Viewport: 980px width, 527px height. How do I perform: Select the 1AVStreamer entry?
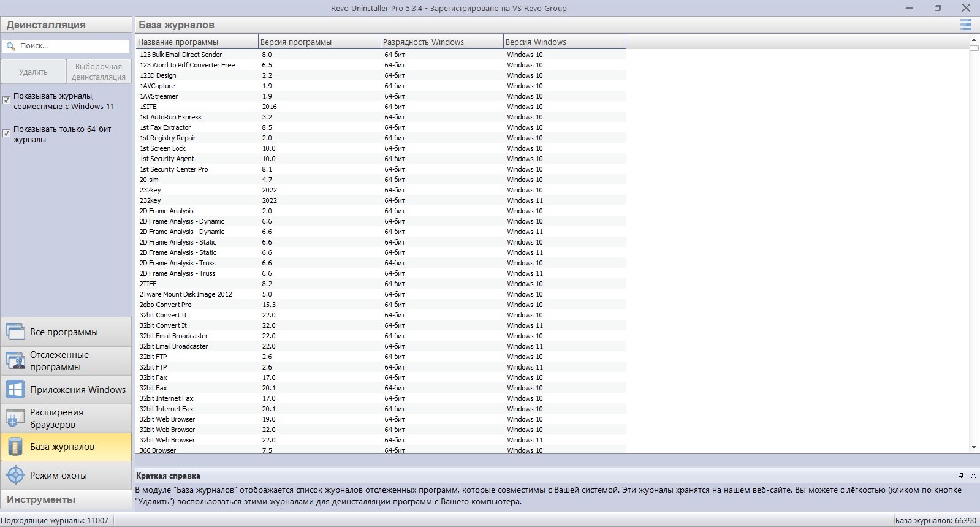pos(381,96)
